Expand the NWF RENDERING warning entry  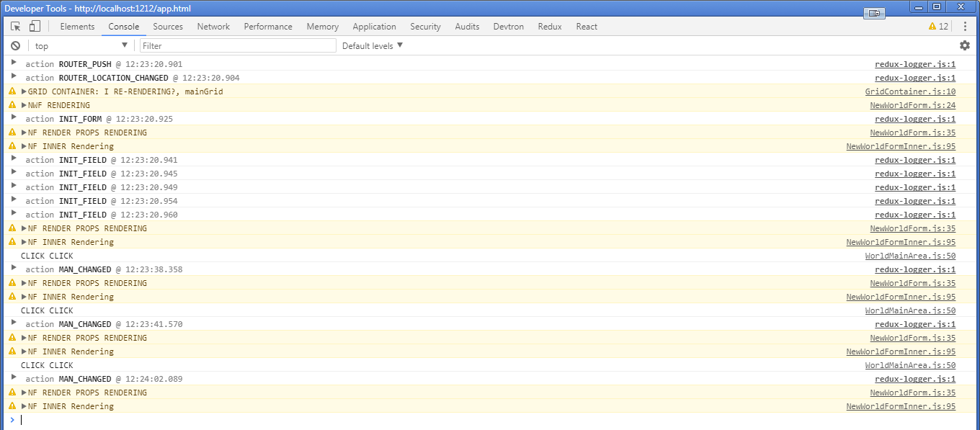[x=24, y=105]
